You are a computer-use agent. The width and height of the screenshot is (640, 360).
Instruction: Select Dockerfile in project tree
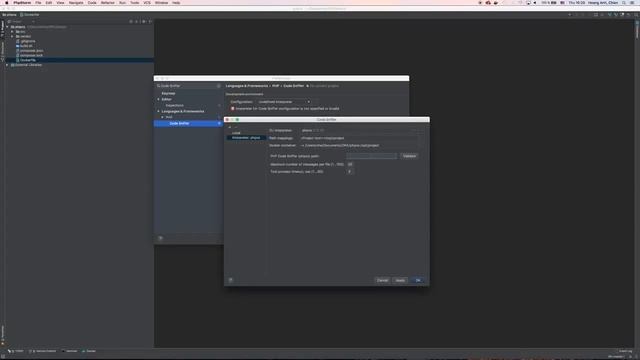click(x=28, y=60)
